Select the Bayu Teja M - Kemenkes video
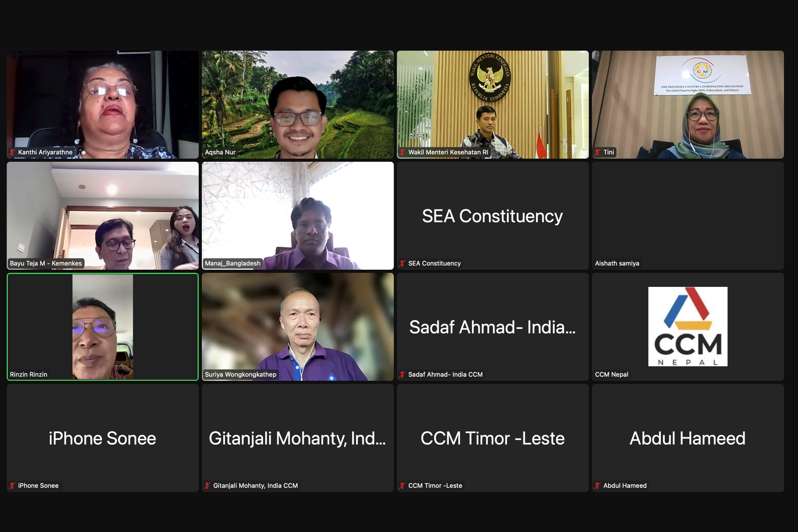This screenshot has height=532, width=798. coord(102,216)
